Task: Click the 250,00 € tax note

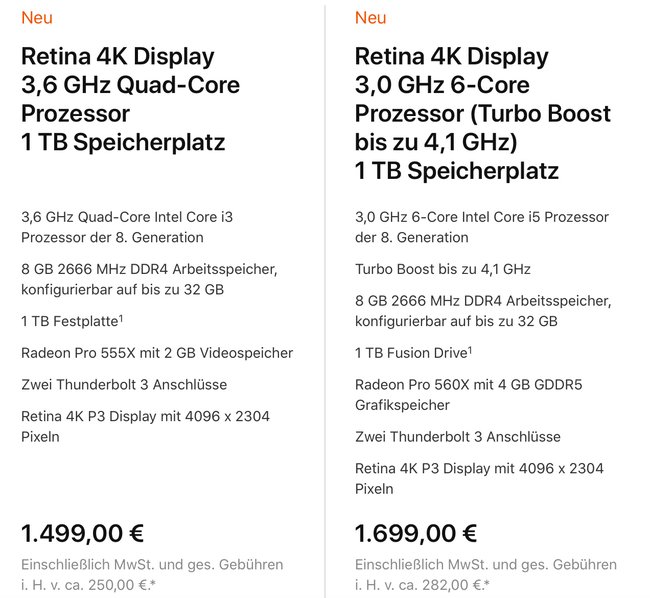Action: tap(153, 575)
